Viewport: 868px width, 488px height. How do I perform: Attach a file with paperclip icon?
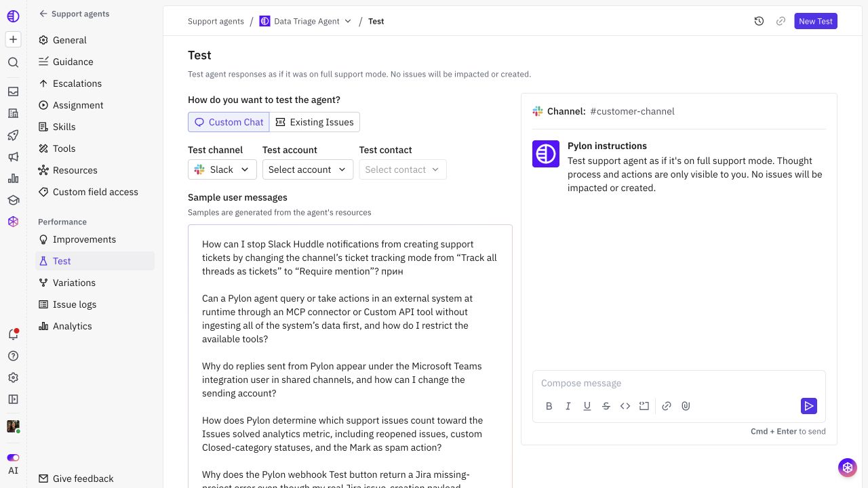click(686, 406)
